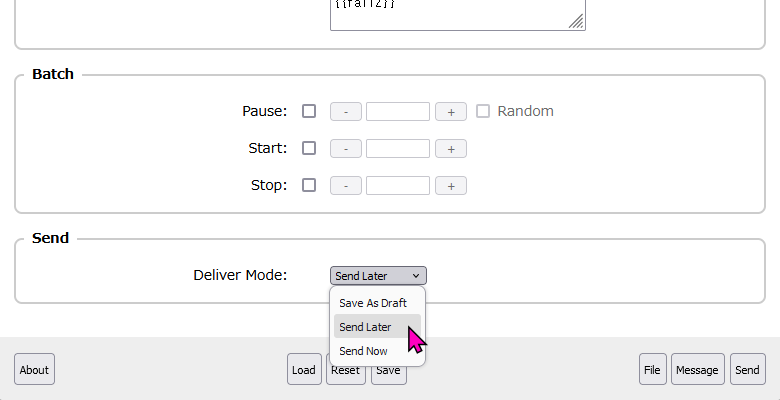Click the Stop number input field
Screen dimensions: 780x400
pos(398,186)
